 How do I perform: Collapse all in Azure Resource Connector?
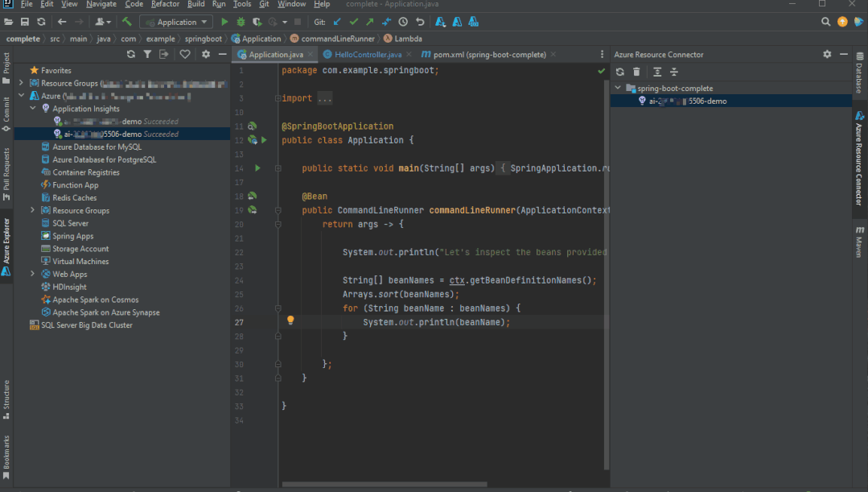(x=673, y=72)
